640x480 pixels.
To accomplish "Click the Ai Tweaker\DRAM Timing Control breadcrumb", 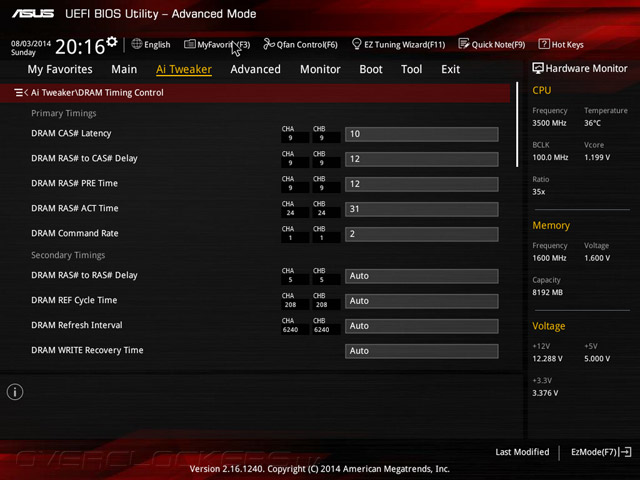I will coord(97,93).
